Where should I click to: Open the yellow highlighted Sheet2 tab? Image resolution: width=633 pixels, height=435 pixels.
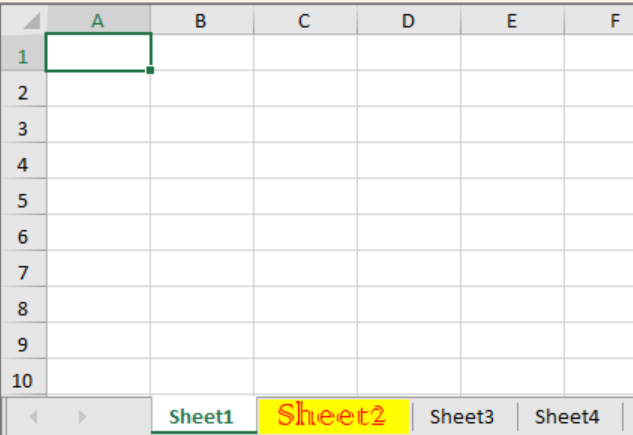[331, 416]
